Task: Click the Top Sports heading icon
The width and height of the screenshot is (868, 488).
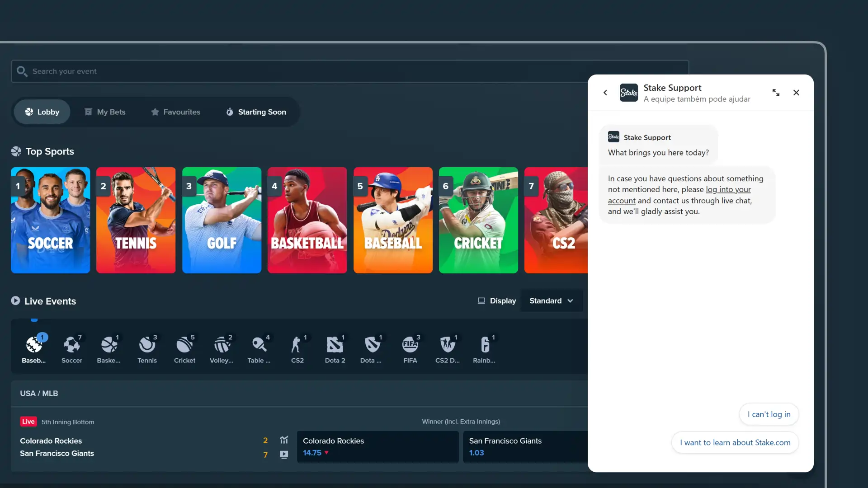Action: (x=16, y=151)
